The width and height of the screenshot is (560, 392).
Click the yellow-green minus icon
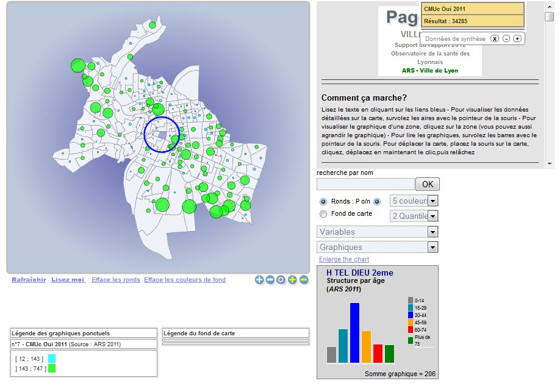click(x=303, y=280)
